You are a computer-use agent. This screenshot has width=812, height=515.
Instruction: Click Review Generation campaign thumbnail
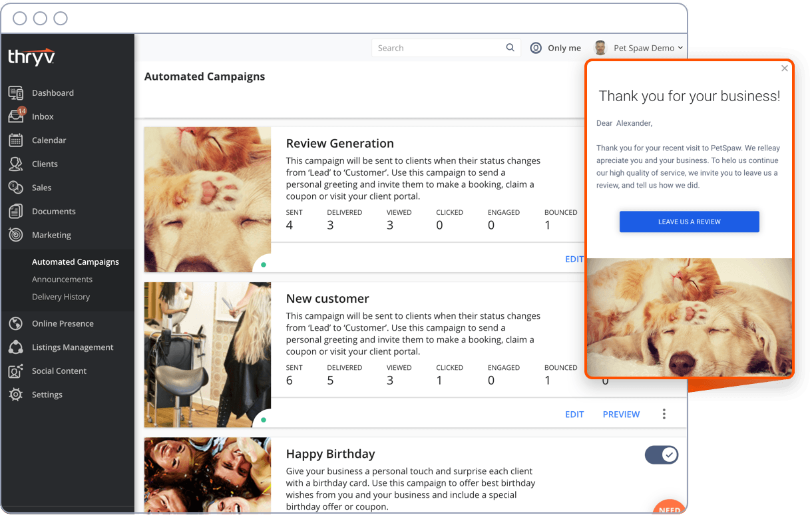208,200
